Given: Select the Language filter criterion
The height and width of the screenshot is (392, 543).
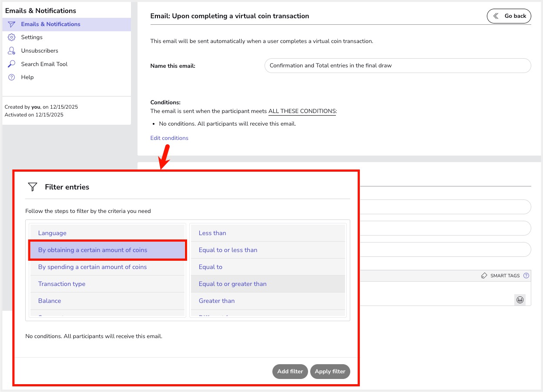Looking at the screenshot, I should pyautogui.click(x=52, y=233).
